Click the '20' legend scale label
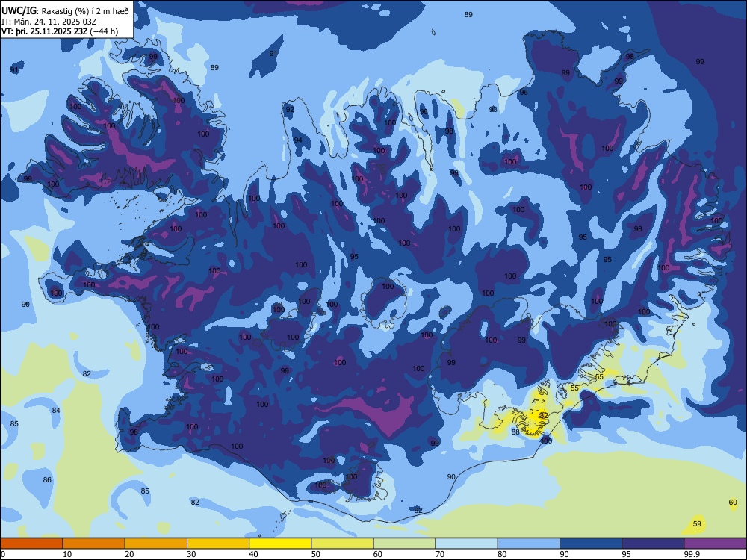 (x=129, y=554)
